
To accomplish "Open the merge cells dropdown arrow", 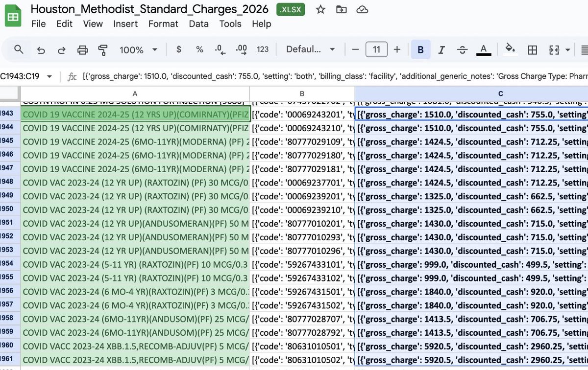I will (x=568, y=49).
